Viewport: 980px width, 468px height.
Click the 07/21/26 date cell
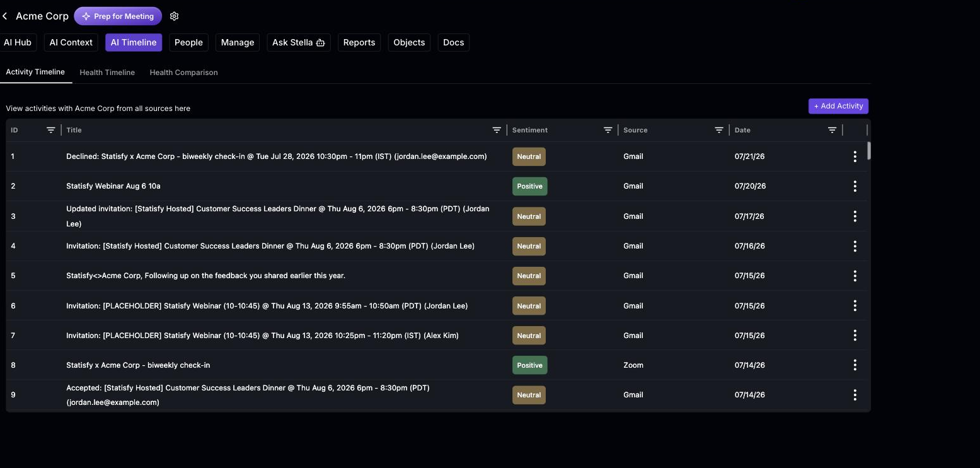[750, 156]
